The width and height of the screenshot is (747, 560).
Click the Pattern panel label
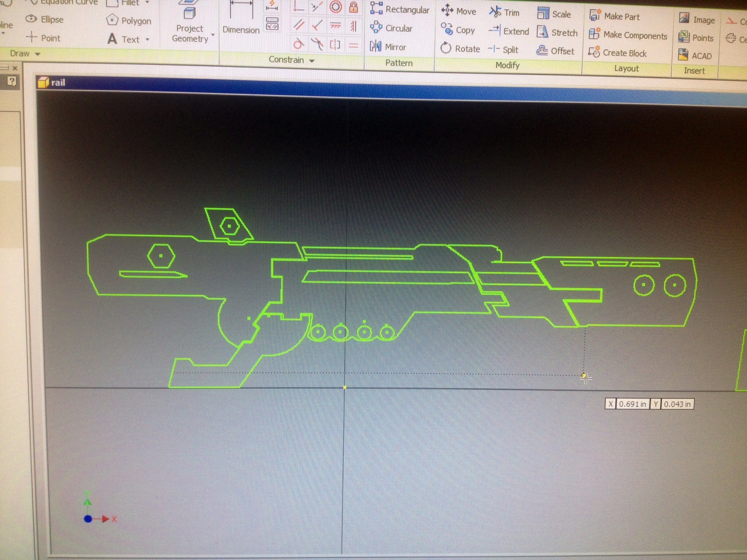399,63
